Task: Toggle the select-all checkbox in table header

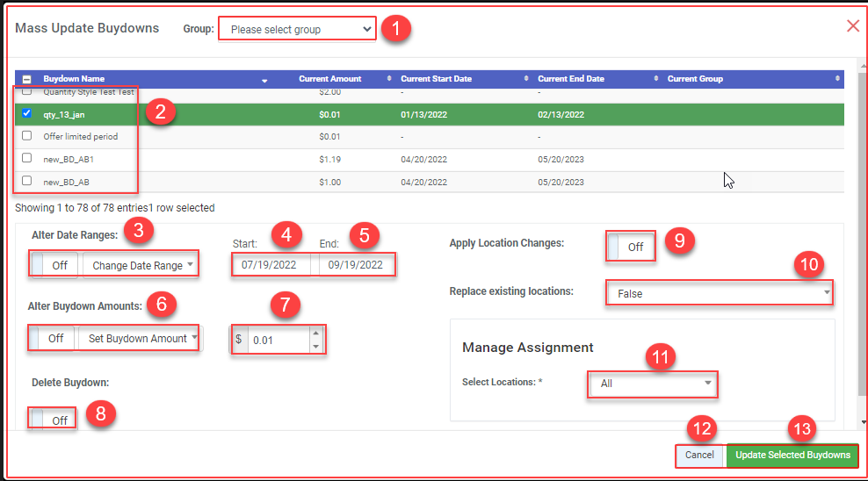Action: (26, 79)
